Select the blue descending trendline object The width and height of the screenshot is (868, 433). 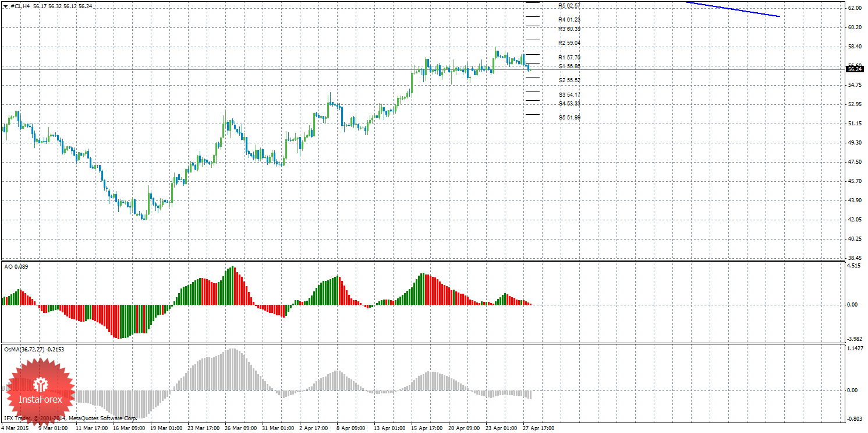tap(733, 9)
